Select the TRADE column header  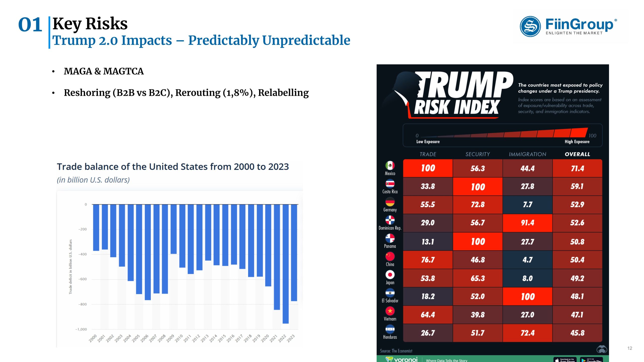click(x=427, y=154)
